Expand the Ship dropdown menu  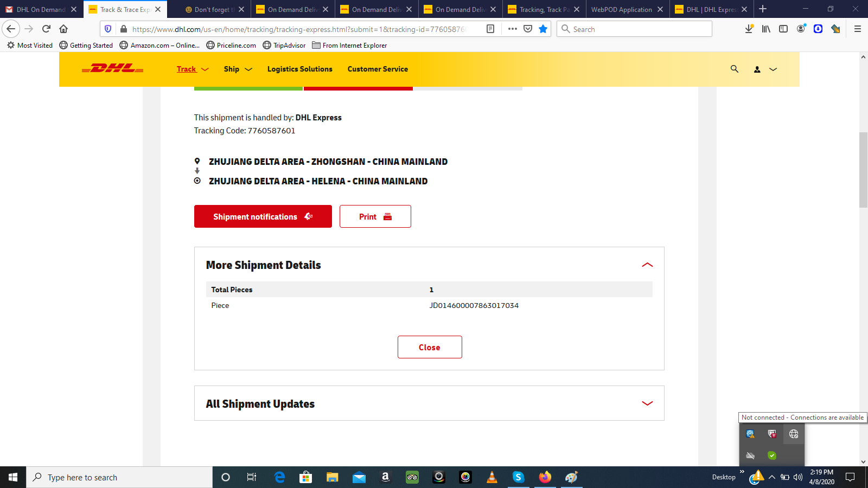tap(238, 69)
